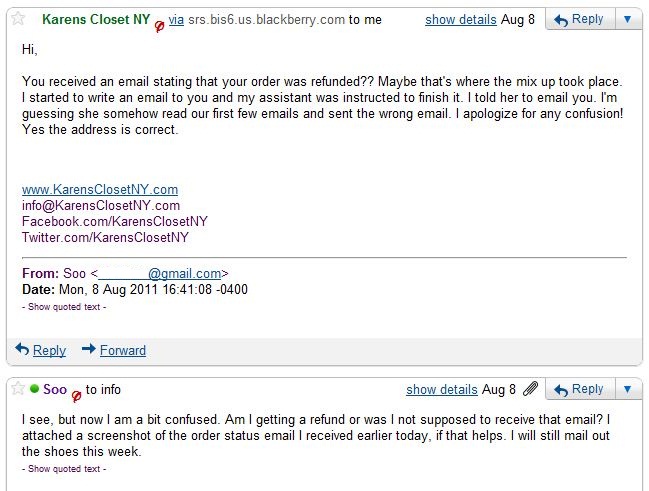Show details of Soo's email
This screenshot has height=491, width=649.
point(441,389)
